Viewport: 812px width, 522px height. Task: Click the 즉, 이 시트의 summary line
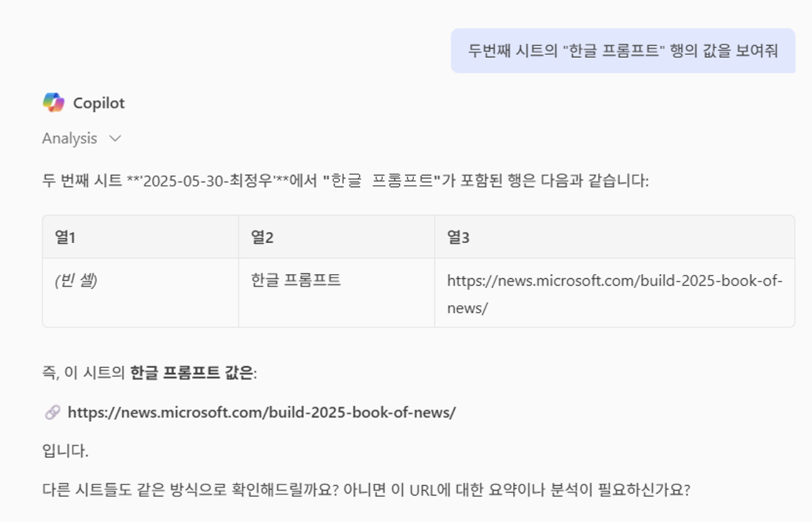pyautogui.click(x=150, y=374)
